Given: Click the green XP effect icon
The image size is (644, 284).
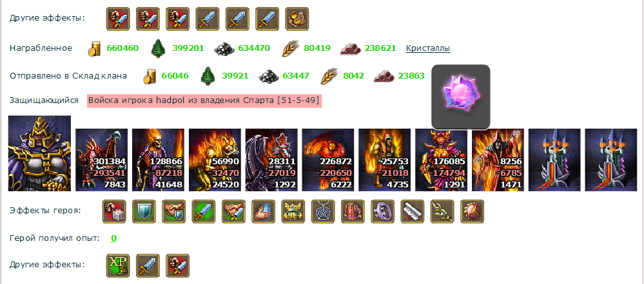Looking at the screenshot, I should pyautogui.click(x=118, y=265).
